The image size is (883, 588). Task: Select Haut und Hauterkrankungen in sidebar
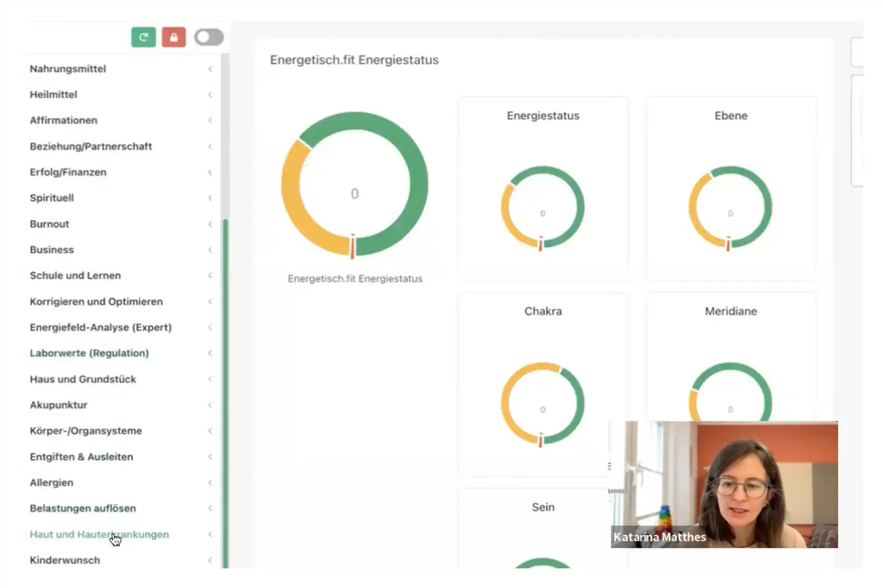point(99,534)
